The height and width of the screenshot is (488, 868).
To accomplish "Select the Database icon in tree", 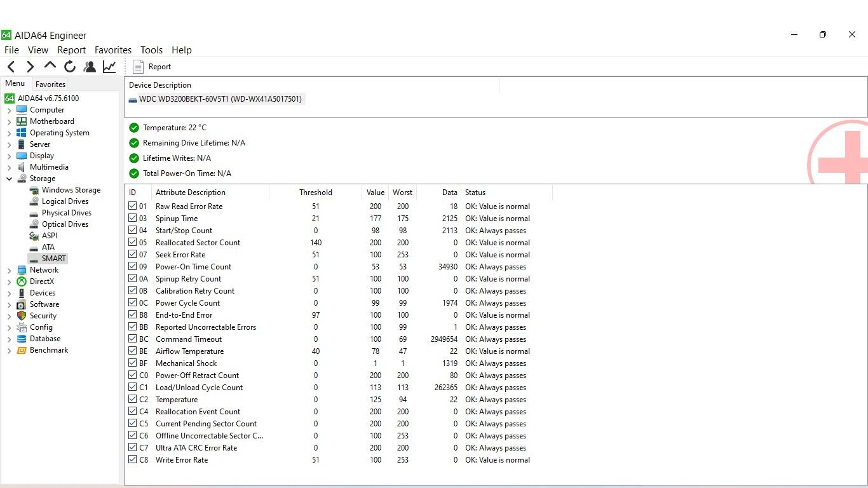I will click(x=22, y=339).
